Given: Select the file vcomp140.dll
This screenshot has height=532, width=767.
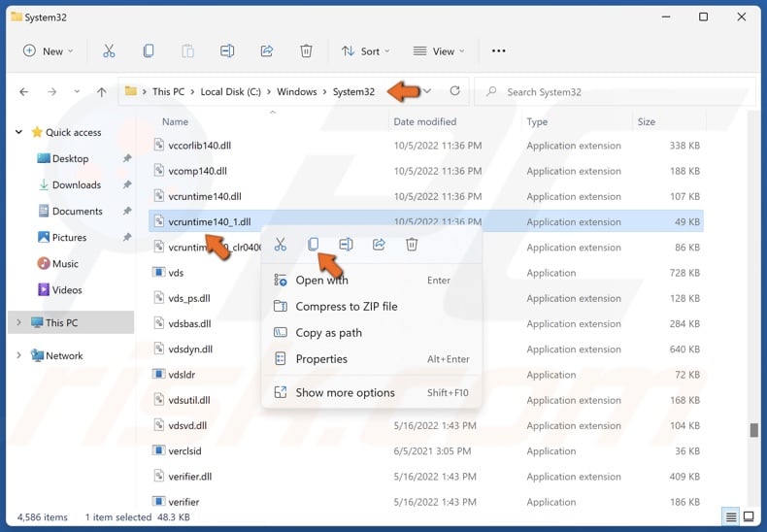Looking at the screenshot, I should click(x=425, y=171).
